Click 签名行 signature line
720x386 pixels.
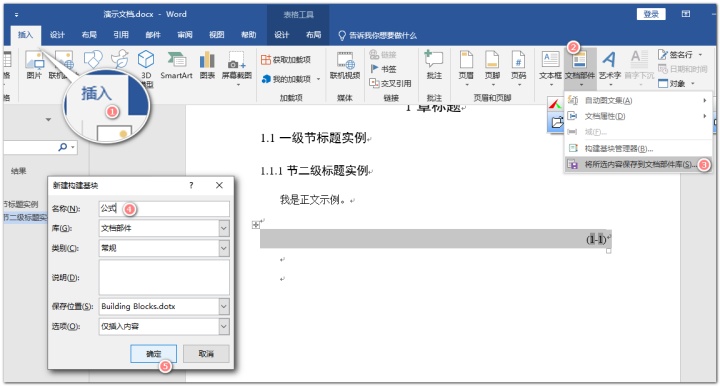coord(680,55)
